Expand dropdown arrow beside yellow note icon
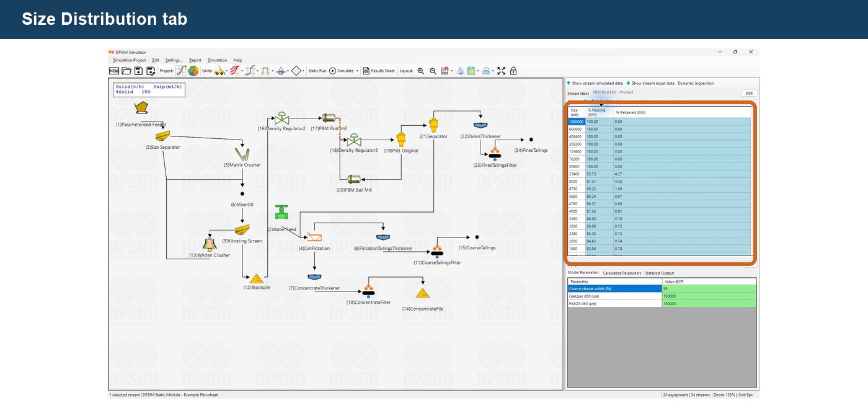Viewport: 868px width, 403px height. tap(478, 71)
